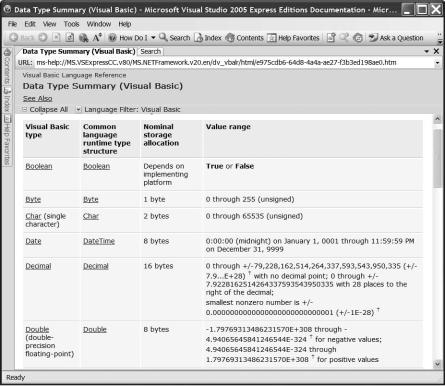Open the Contents side panel tab

7,67
